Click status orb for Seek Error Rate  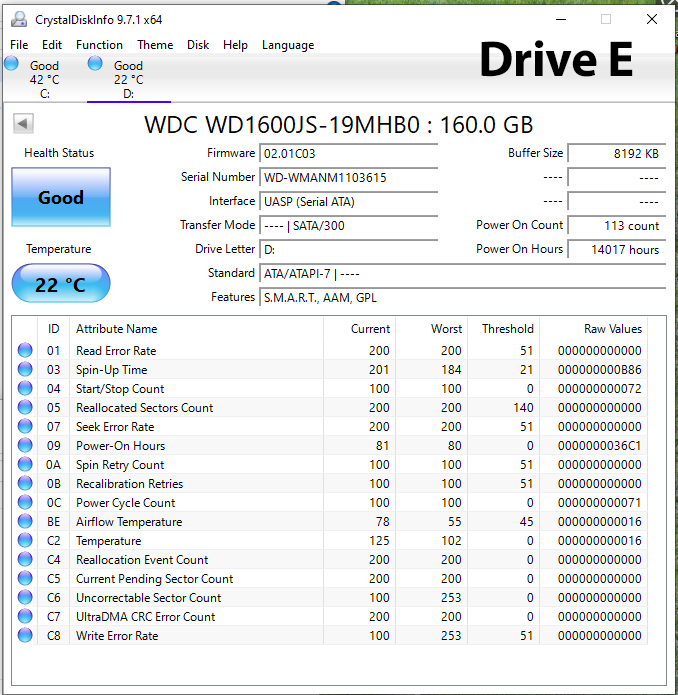(25, 426)
